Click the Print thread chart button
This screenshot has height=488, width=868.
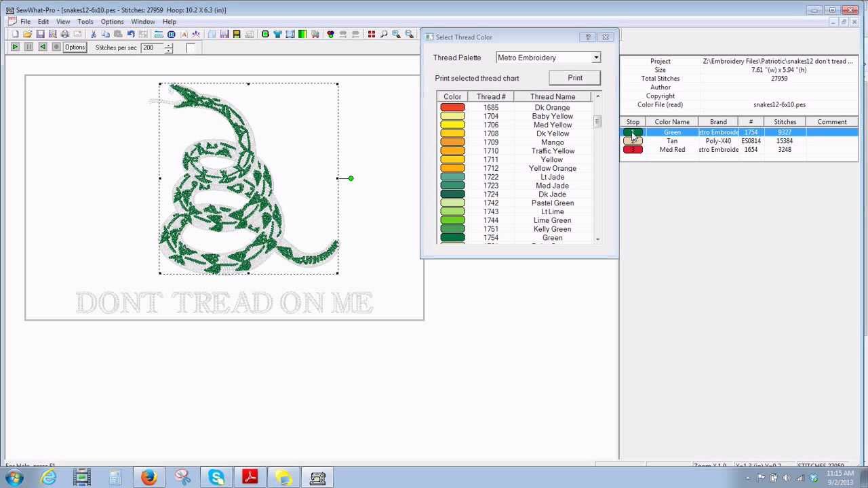(x=575, y=78)
